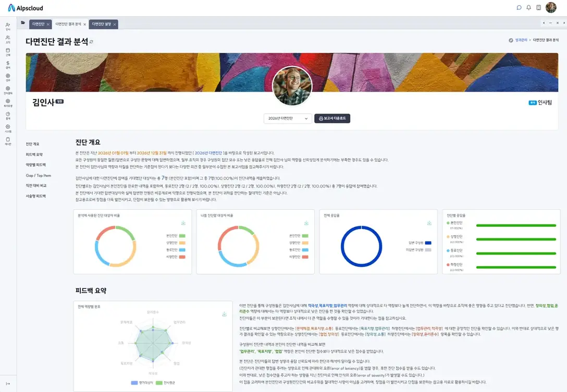The image size is (567, 392).
Task: Open the 급여 dollar icon
Action: (8, 65)
